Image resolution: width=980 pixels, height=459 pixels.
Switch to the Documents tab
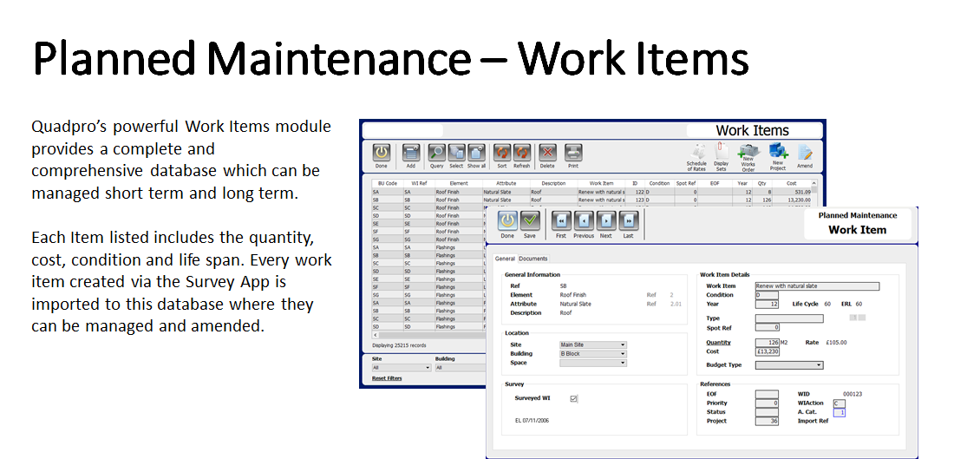[x=532, y=259]
